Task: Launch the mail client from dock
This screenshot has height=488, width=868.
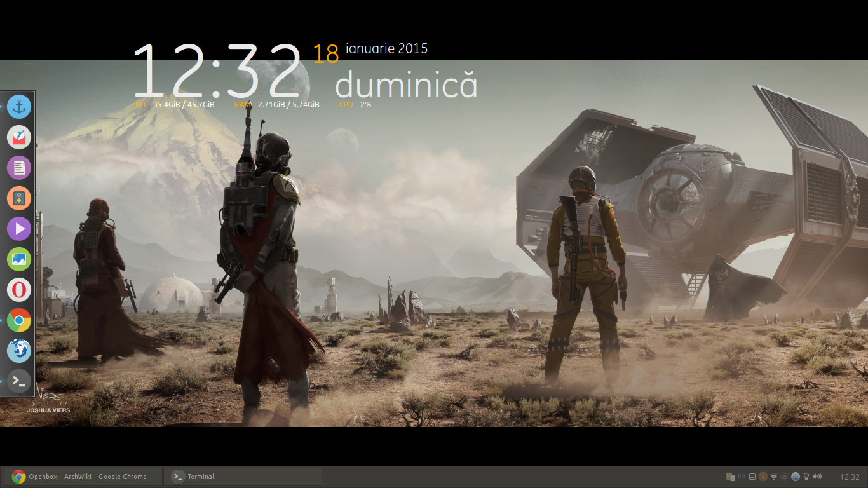Action: click(19, 137)
